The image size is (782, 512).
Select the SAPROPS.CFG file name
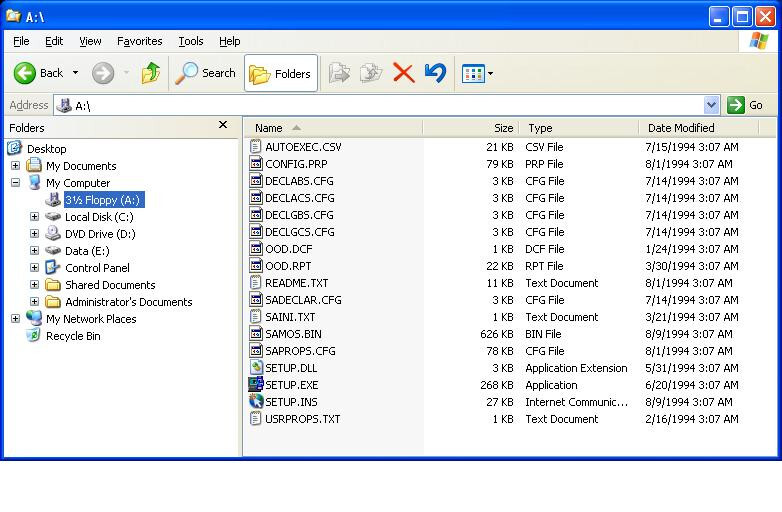[300, 350]
